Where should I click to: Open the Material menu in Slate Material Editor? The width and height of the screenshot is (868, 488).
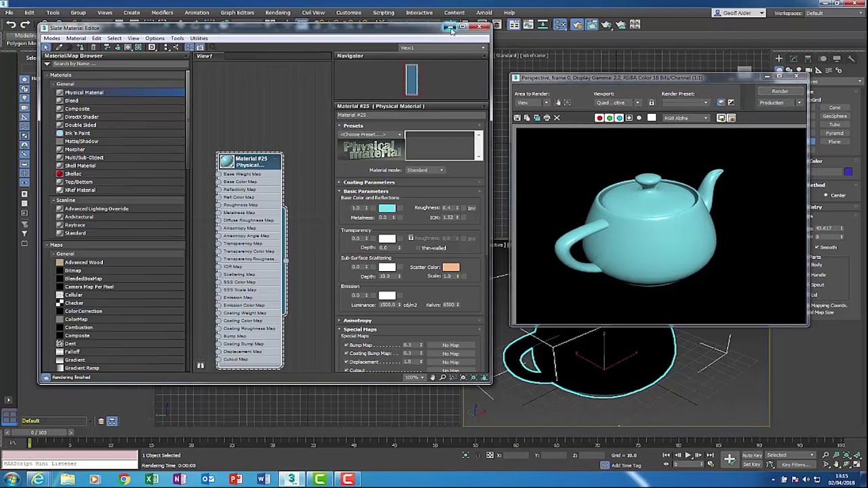[76, 38]
